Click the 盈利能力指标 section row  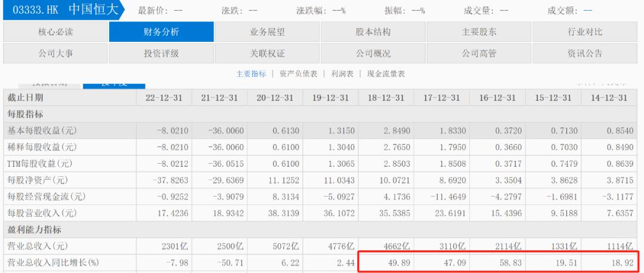point(320,230)
